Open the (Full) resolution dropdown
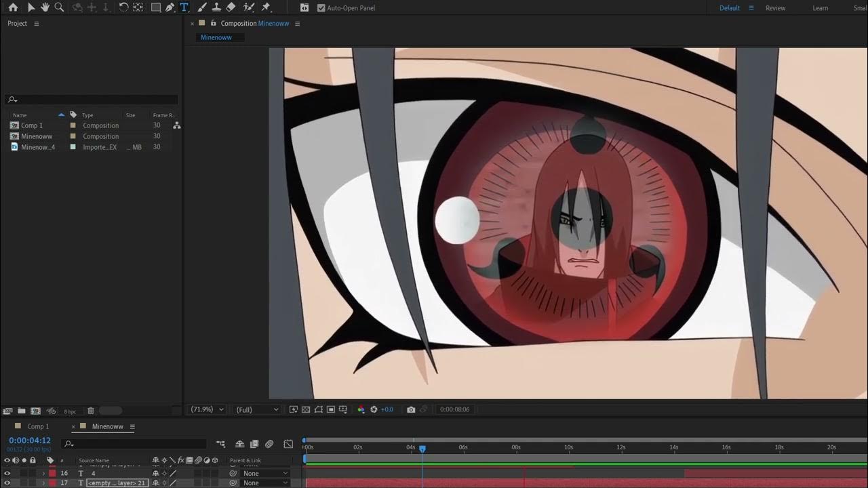The image size is (868, 488). (256, 409)
